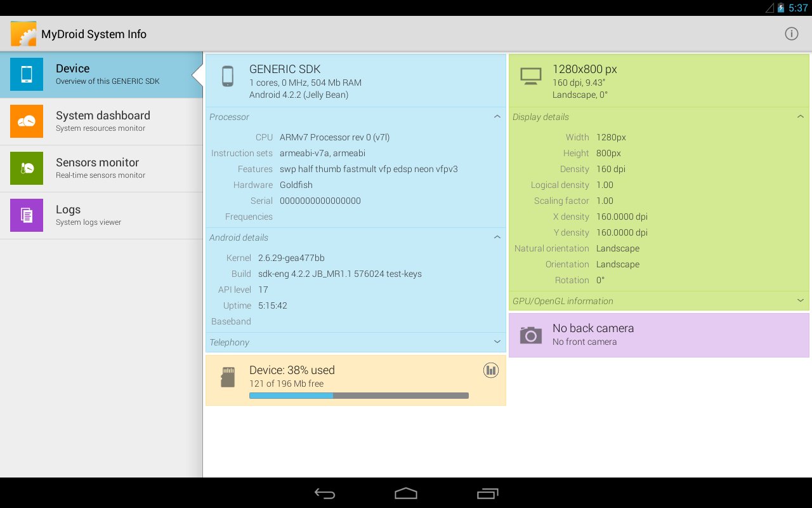Click the 'No back camera' text
Screen dimensions: 812x508
[x=593, y=328]
